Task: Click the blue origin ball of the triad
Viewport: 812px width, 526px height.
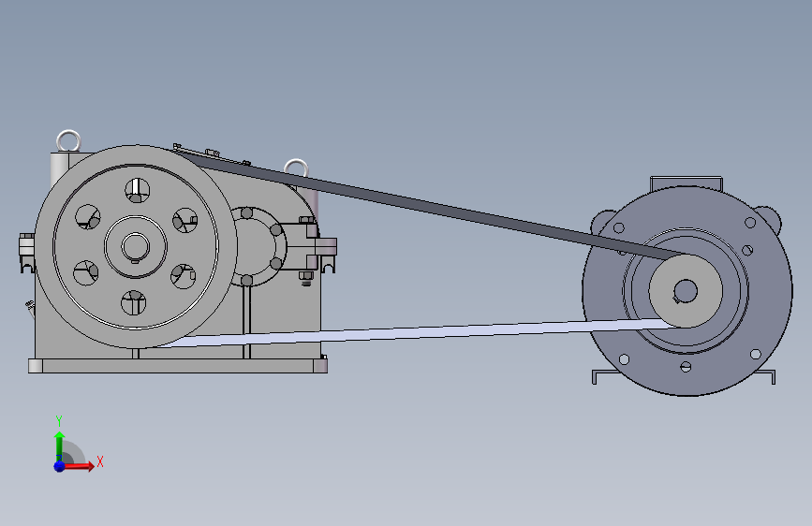Action: (59, 466)
